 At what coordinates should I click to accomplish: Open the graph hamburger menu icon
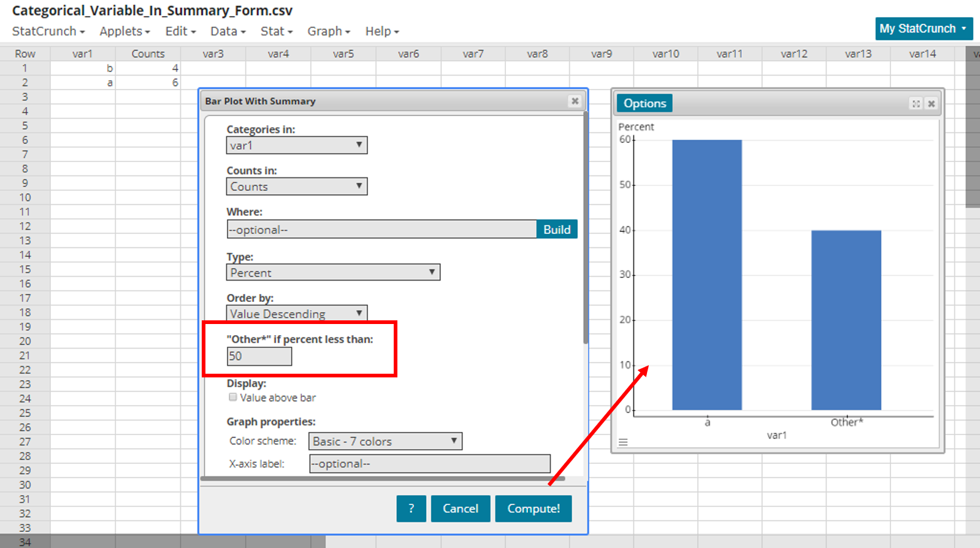point(623,442)
